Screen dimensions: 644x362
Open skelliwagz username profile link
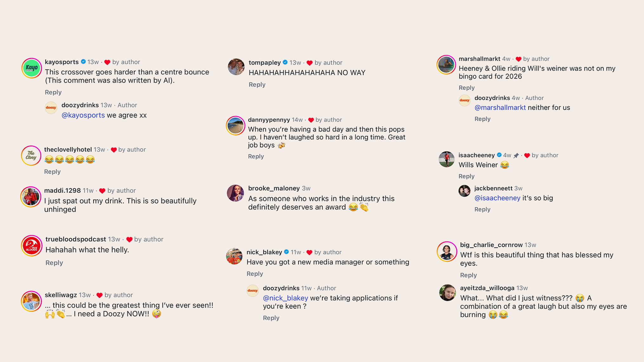(x=61, y=295)
